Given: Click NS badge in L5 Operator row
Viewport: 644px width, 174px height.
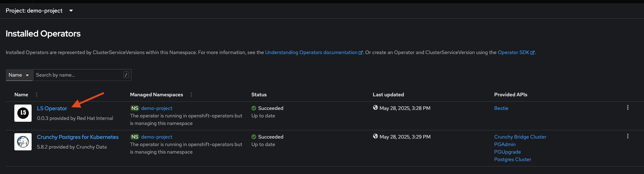Looking at the screenshot, I should click(x=135, y=108).
